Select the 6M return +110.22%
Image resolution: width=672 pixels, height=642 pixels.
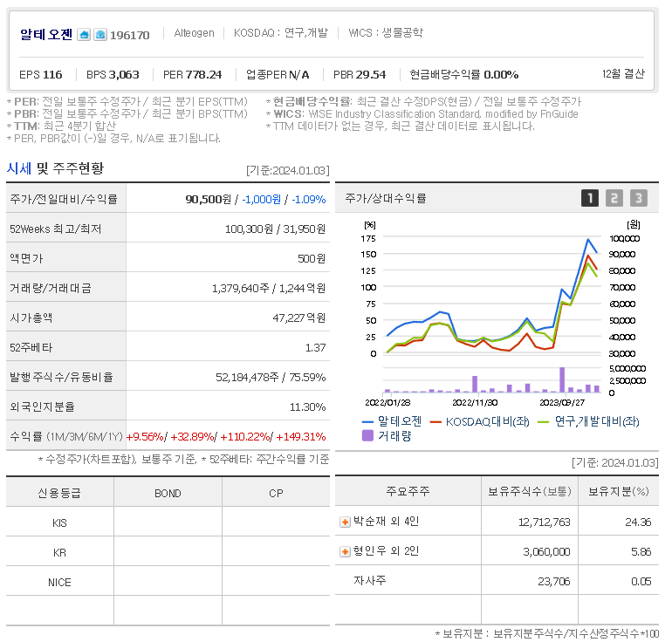(245, 437)
